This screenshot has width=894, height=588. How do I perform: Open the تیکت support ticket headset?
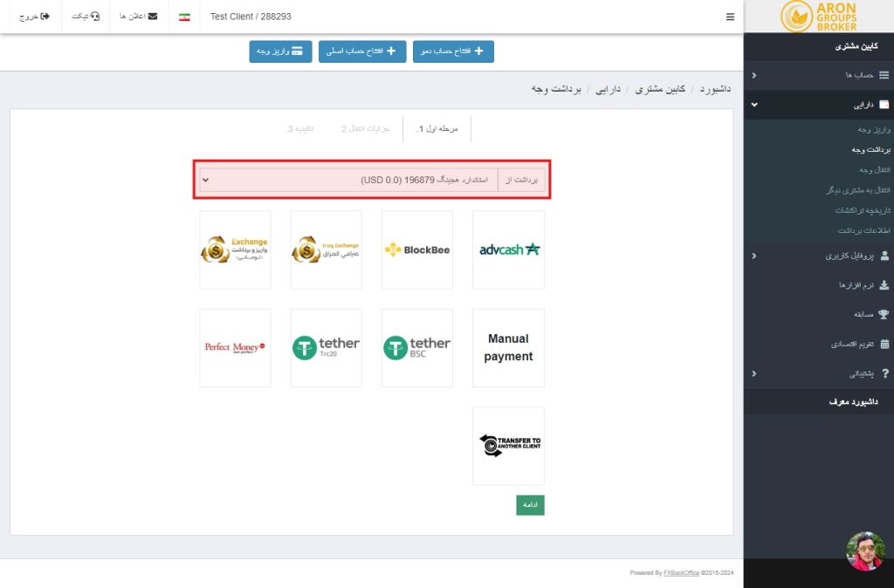point(86,17)
